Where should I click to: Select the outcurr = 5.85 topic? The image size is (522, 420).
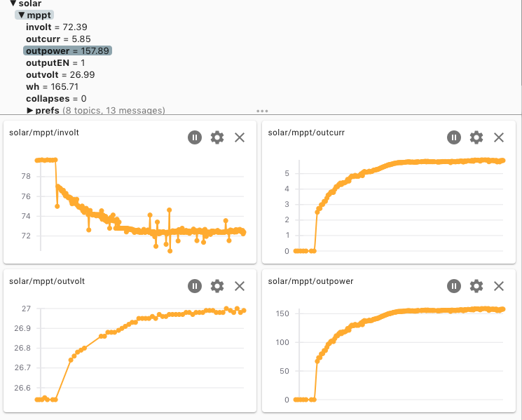tap(58, 39)
